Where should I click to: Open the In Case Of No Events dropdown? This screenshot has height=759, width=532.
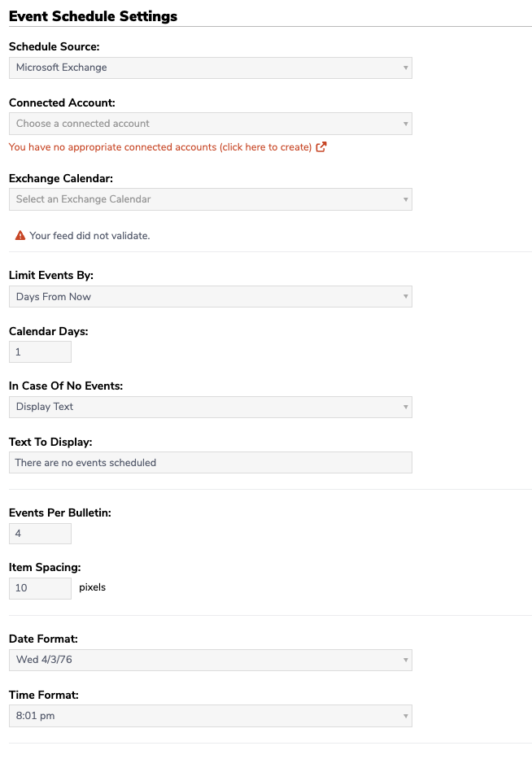(x=211, y=407)
